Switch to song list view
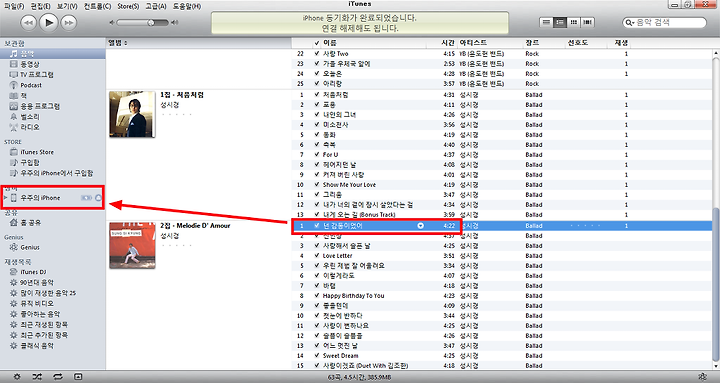This screenshot has height=383, width=720. tap(546, 22)
